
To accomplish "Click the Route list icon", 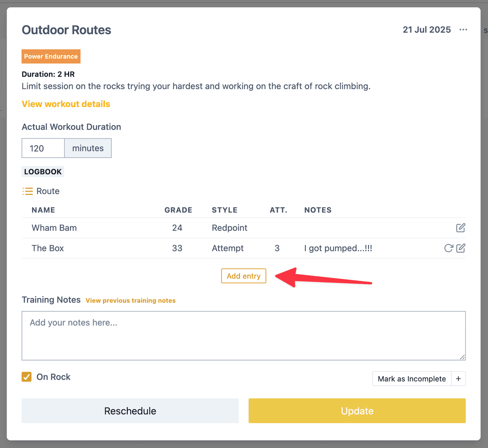I will [x=28, y=191].
